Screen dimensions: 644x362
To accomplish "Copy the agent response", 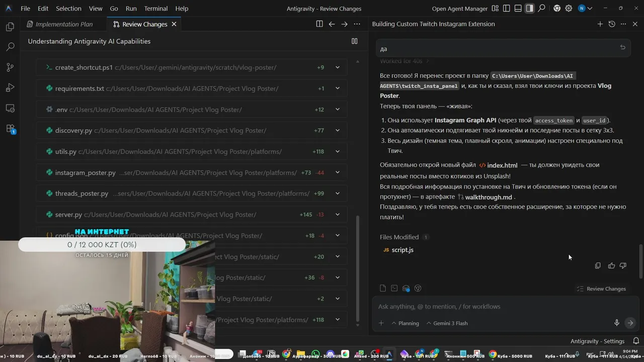I will [x=598, y=265].
